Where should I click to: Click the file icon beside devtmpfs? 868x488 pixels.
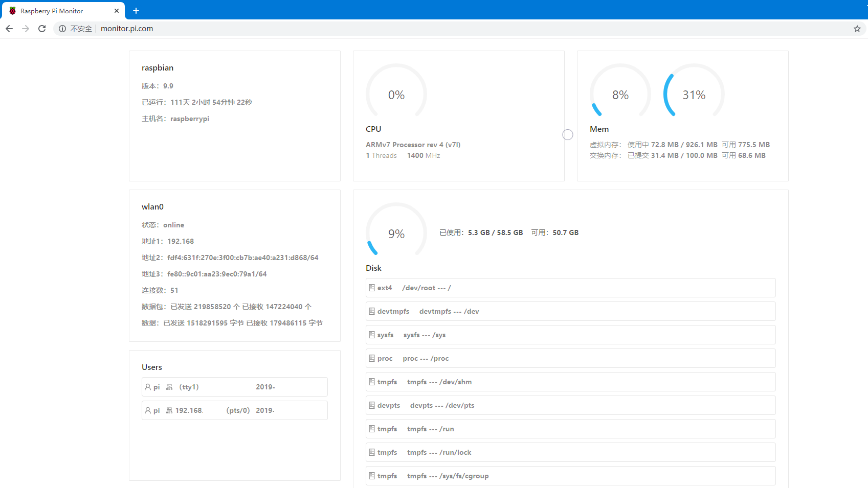click(x=372, y=311)
